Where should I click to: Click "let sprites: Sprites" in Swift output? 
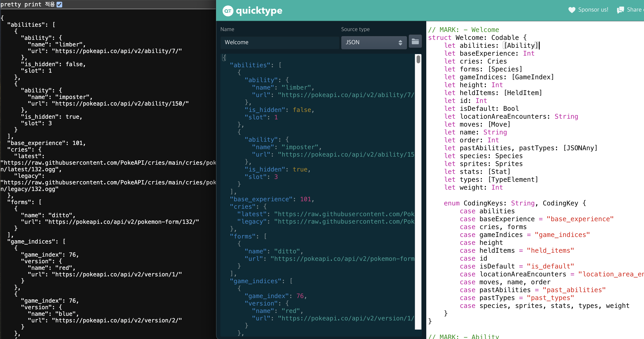483,164
